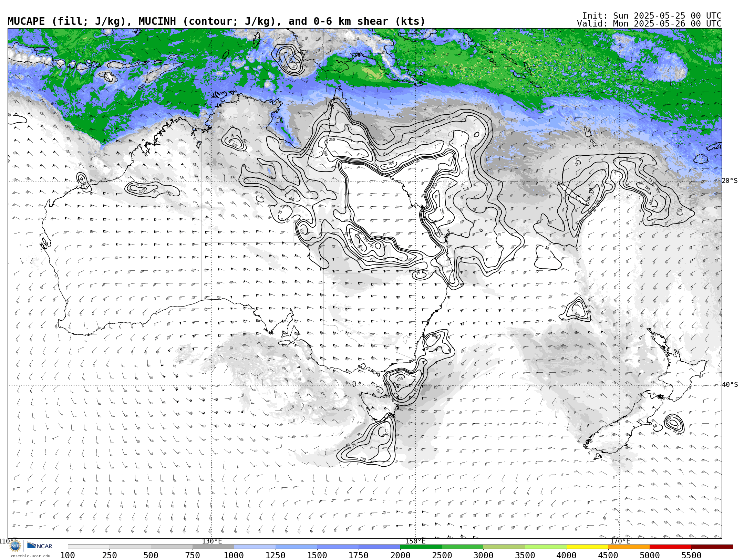Pick the pale blue swatch between 1000 and 1250
This screenshot has height=560, width=744.
pyautogui.click(x=255, y=547)
